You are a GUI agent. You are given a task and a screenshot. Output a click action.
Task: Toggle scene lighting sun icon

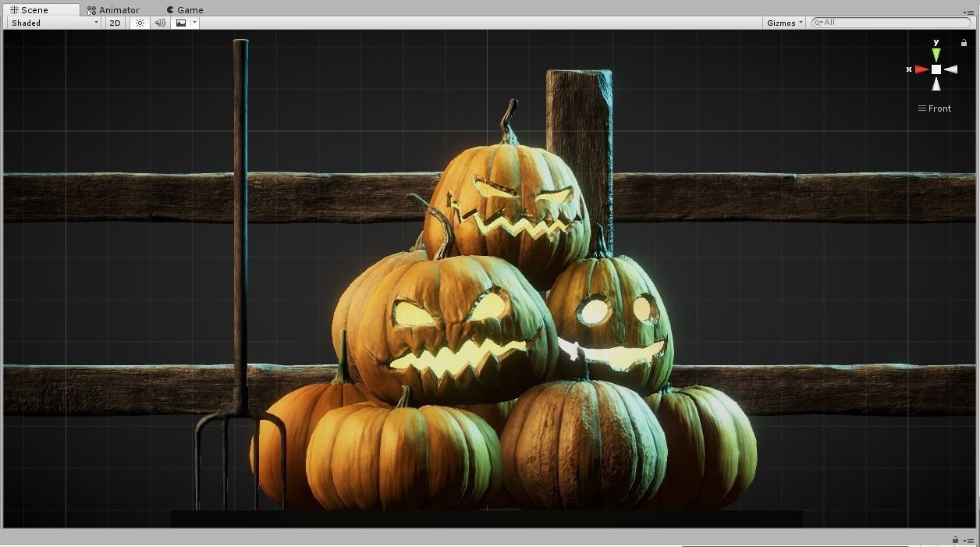pos(140,23)
